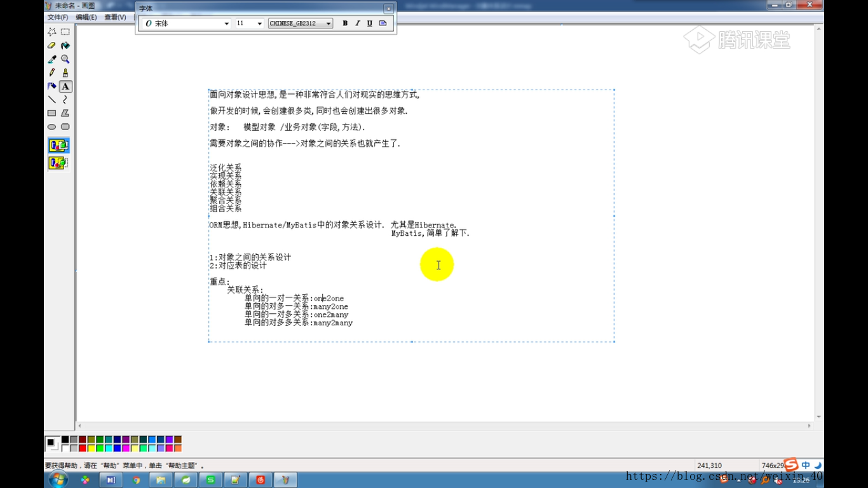Select the Magnifier tool
Screen dimensions: 868x488
[65, 59]
